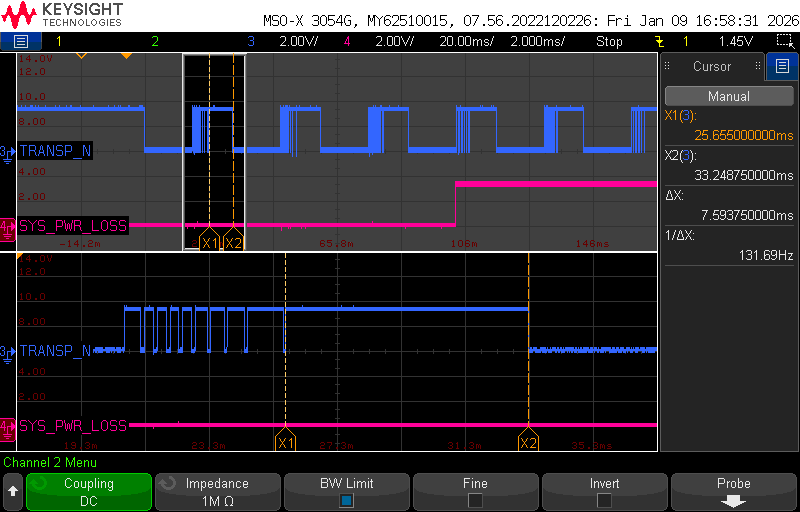
Task: Select channel 1 indicator in top bar
Action: pos(59,41)
